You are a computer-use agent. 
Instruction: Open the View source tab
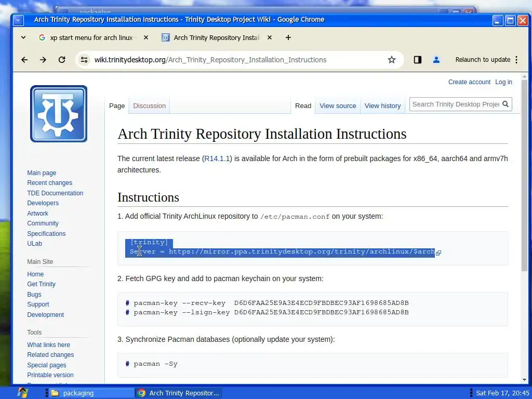338,106
